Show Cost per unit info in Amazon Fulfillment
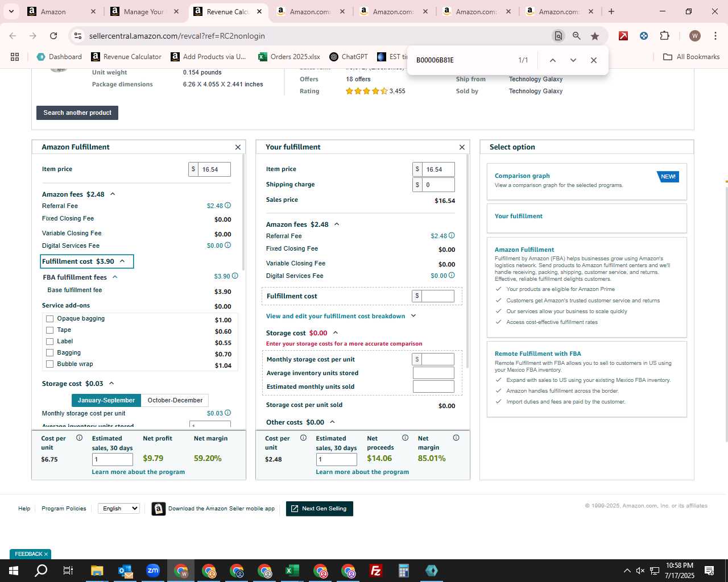Image resolution: width=728 pixels, height=582 pixels. pos(79,438)
